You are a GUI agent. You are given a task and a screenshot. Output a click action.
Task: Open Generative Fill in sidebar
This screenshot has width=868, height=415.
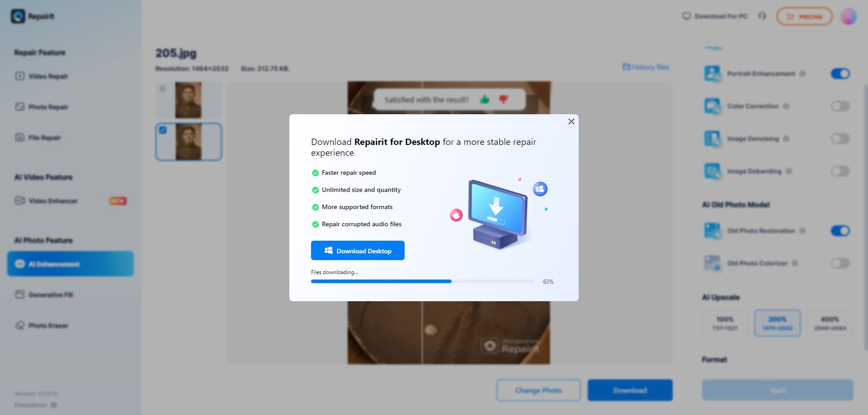coord(71,294)
